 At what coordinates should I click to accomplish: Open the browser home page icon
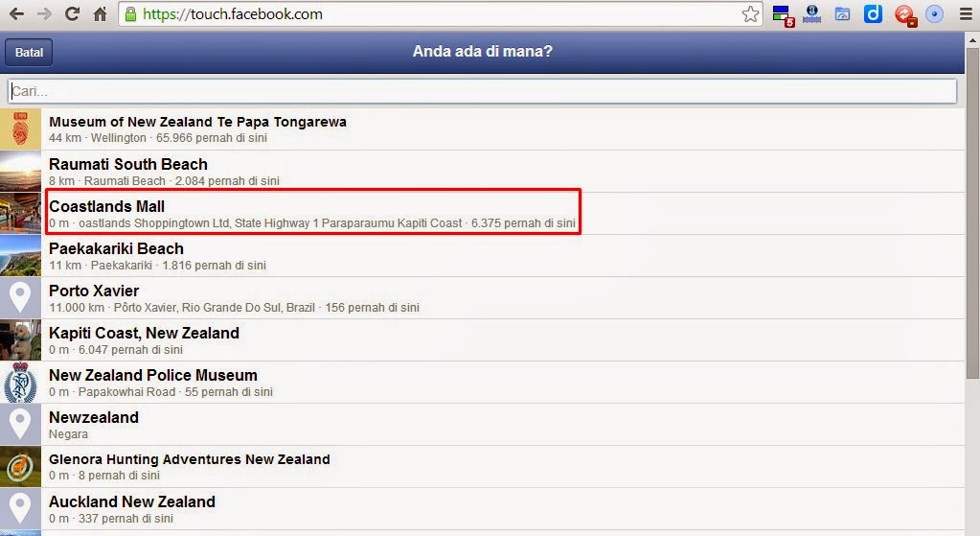[100, 13]
